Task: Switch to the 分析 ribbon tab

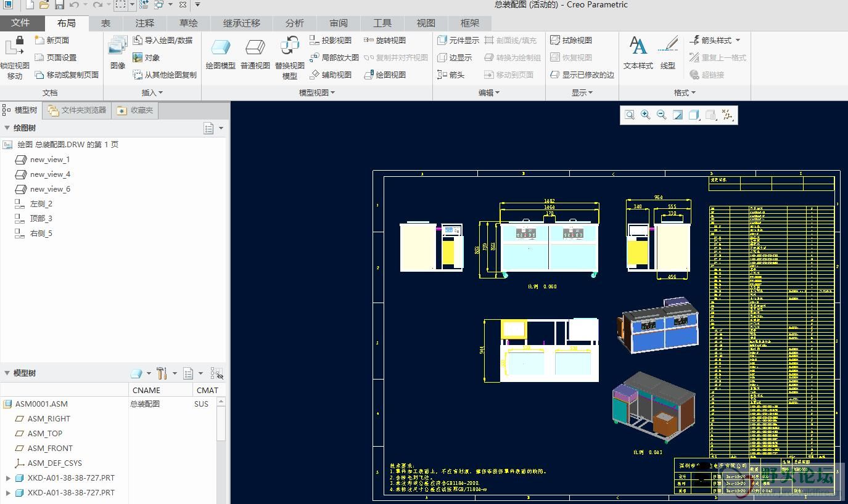Action: pyautogui.click(x=295, y=23)
